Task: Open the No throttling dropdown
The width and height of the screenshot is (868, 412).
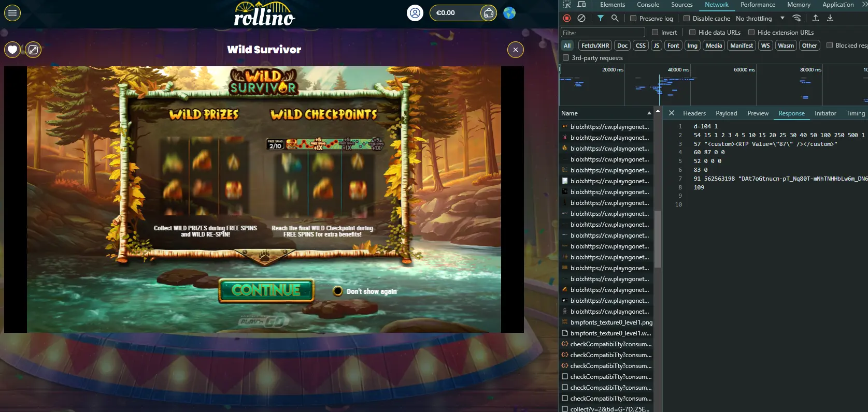Action: click(x=760, y=18)
